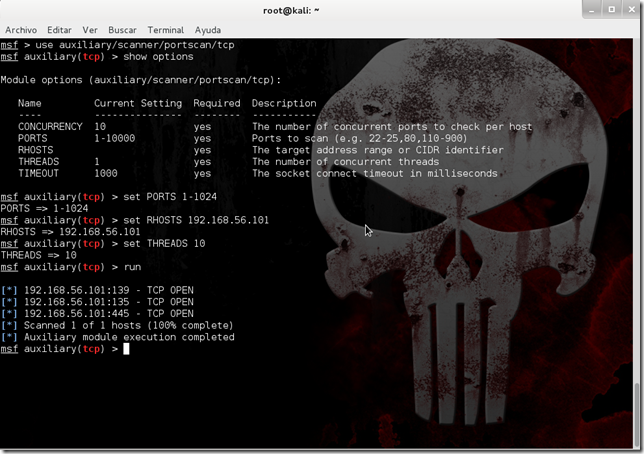Click 'The number of concurrent ports' description
This screenshot has width=644, height=454.
click(x=392, y=127)
